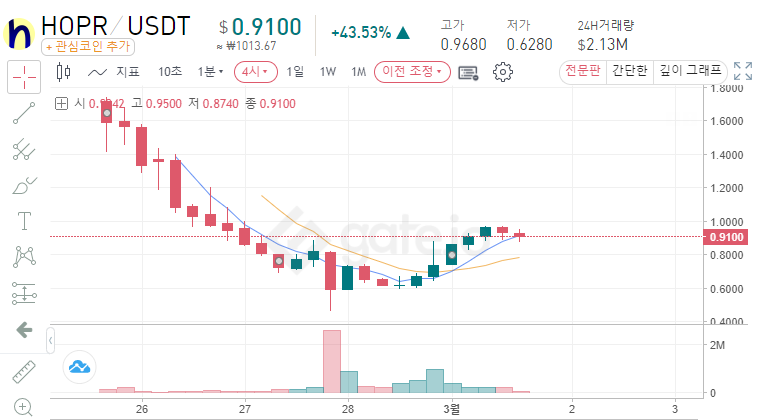Click the 24H거래량 value $2.13M
Image resolution: width=767 pixels, height=420 pixels.
point(602,44)
